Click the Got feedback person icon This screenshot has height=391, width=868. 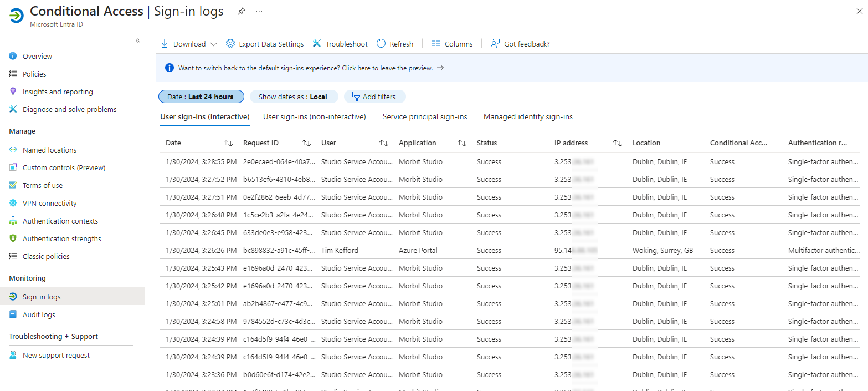coord(495,44)
